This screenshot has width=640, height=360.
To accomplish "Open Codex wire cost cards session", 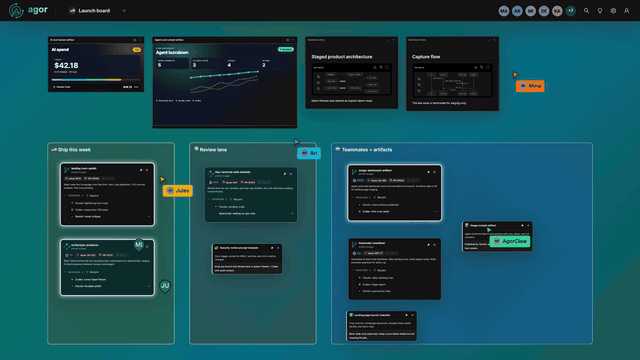I will click(375, 211).
